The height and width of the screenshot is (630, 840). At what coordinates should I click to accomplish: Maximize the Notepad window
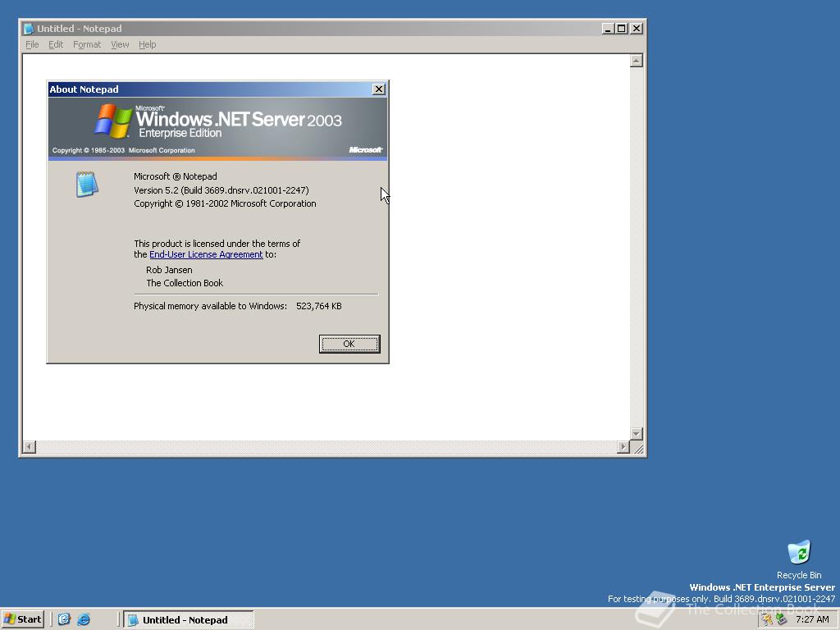point(622,29)
